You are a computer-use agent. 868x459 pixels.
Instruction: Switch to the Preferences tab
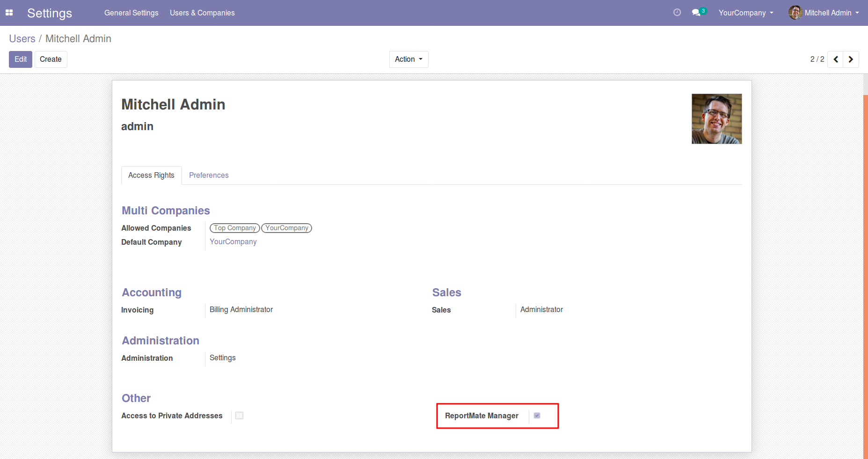point(209,175)
